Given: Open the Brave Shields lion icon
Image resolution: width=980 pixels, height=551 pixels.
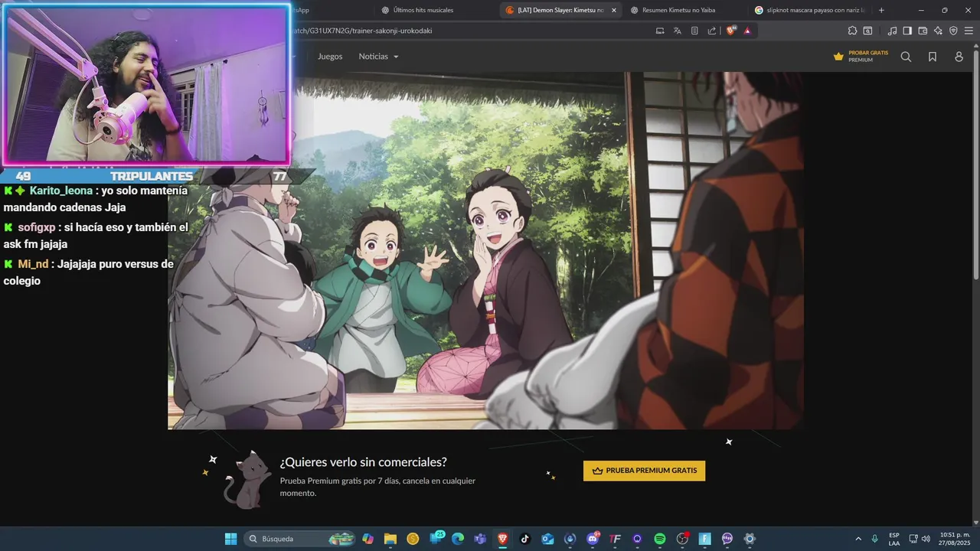Looking at the screenshot, I should (x=731, y=31).
